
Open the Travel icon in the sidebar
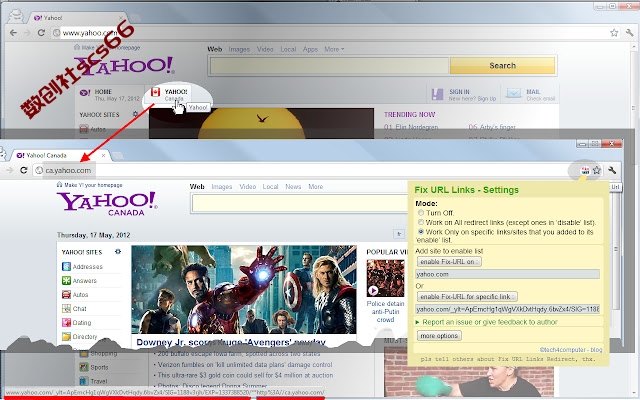pos(84,381)
